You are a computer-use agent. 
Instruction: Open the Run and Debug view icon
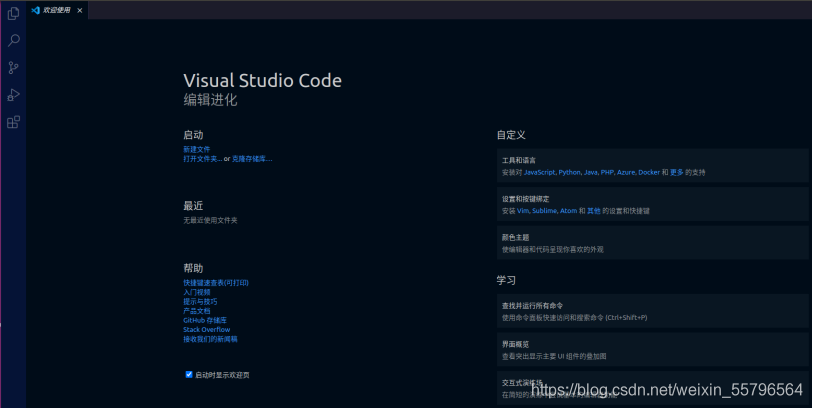click(x=13, y=95)
